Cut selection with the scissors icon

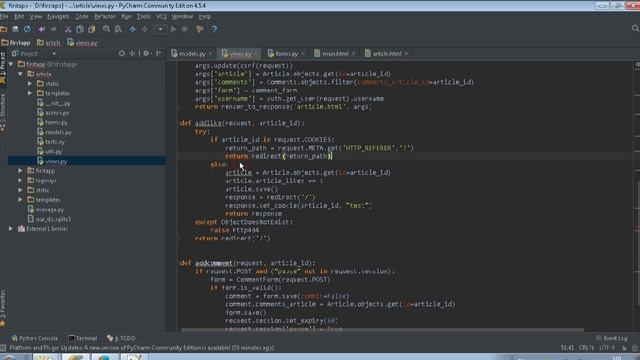pyautogui.click(x=68, y=29)
